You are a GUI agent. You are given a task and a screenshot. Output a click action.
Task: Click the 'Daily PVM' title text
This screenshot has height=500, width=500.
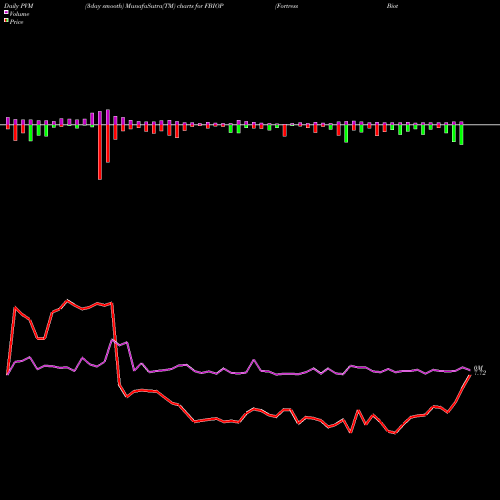click(x=19, y=6)
